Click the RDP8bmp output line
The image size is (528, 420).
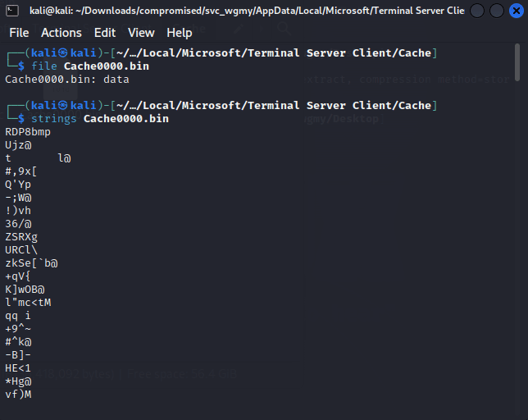tap(28, 132)
